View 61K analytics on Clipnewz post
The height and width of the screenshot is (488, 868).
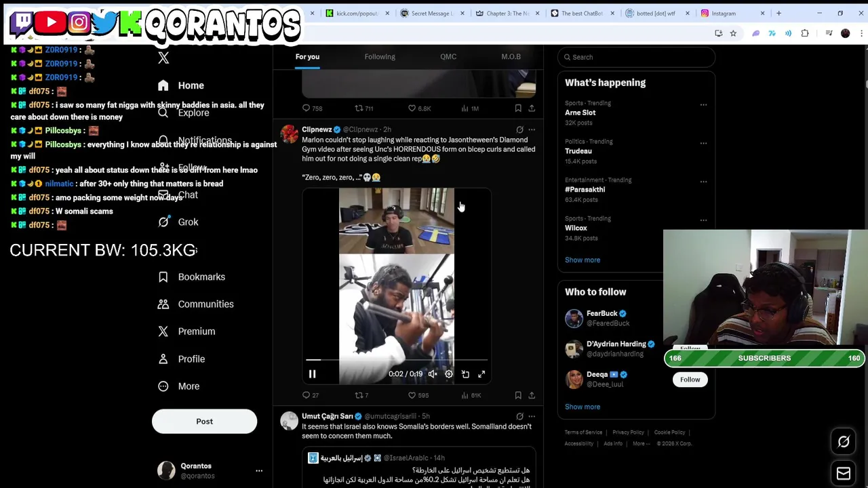471,395
